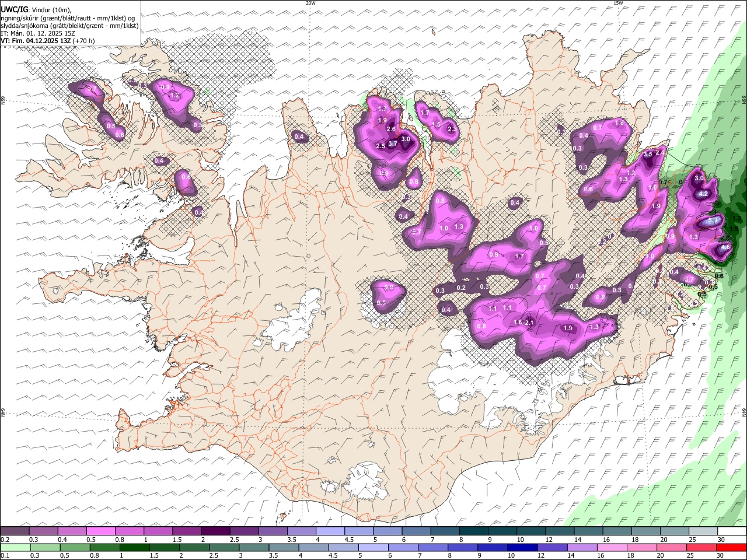Click the black 1.2 rain value offshore

736,219
